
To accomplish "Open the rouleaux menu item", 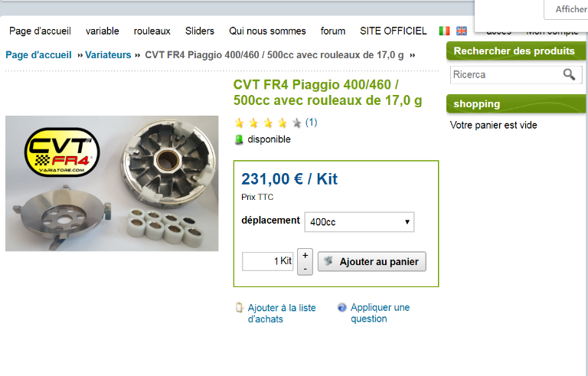I will 152,31.
